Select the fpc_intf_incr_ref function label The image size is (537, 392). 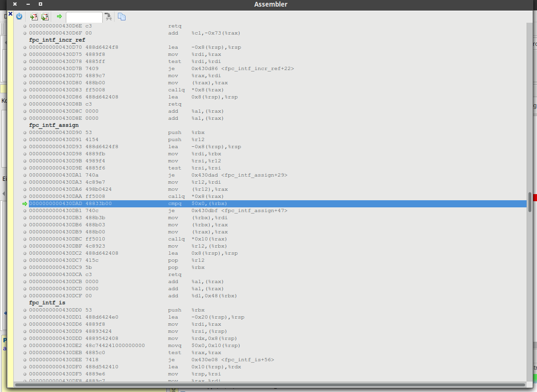point(57,40)
